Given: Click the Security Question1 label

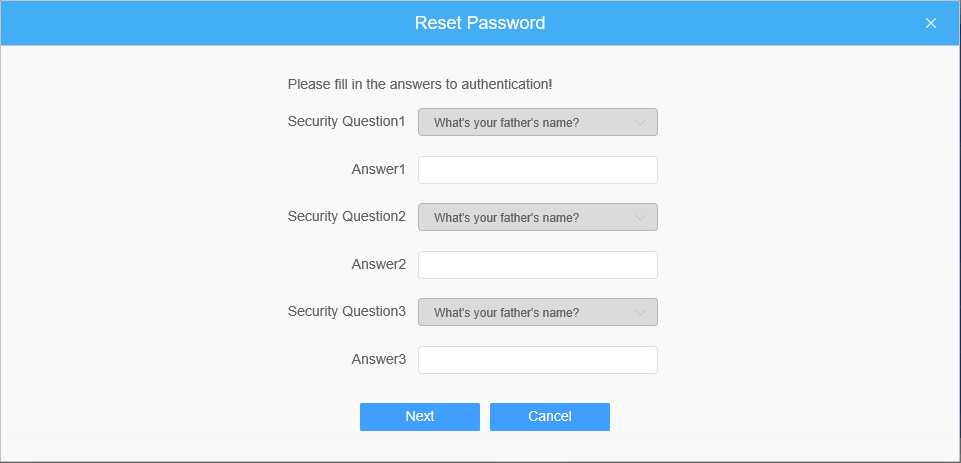Looking at the screenshot, I should click(x=346, y=121).
